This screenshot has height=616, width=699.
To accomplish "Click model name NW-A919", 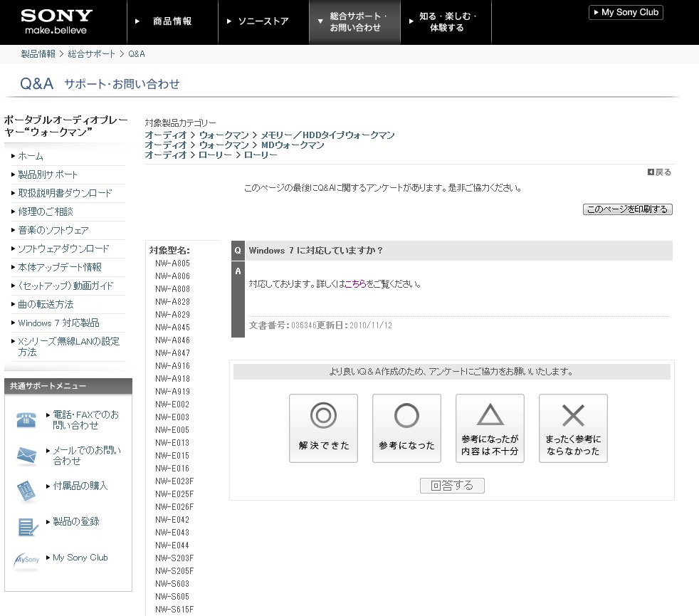I will pos(172,392).
